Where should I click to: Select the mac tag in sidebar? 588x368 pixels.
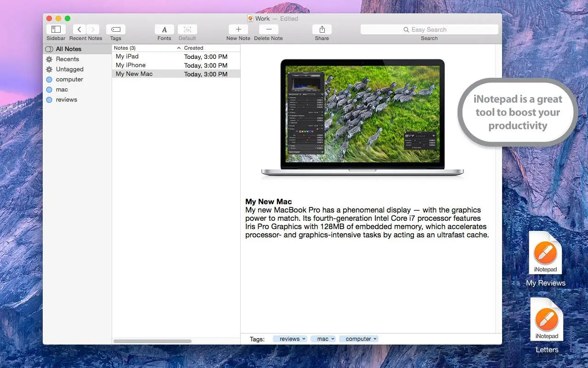click(x=77, y=89)
